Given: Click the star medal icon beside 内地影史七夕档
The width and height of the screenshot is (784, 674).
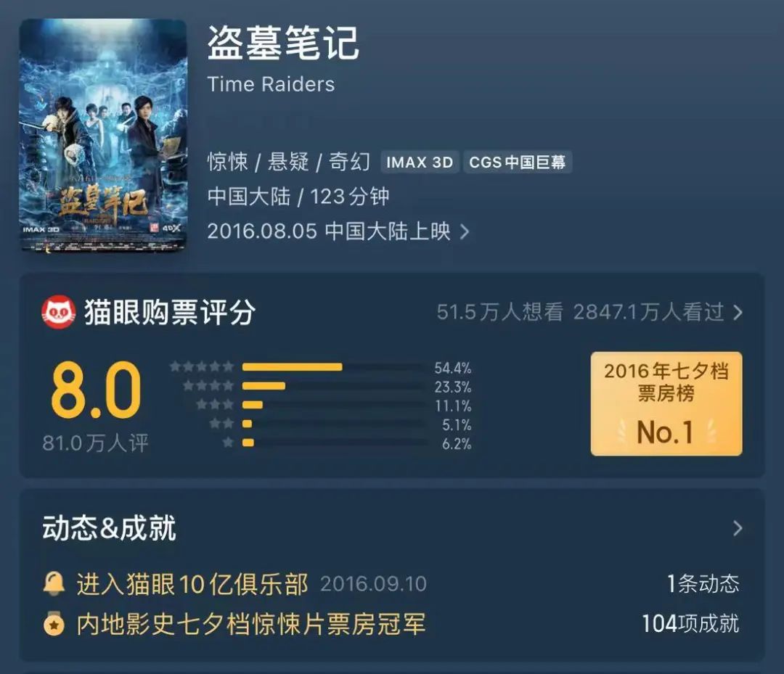Looking at the screenshot, I should pyautogui.click(x=54, y=623).
